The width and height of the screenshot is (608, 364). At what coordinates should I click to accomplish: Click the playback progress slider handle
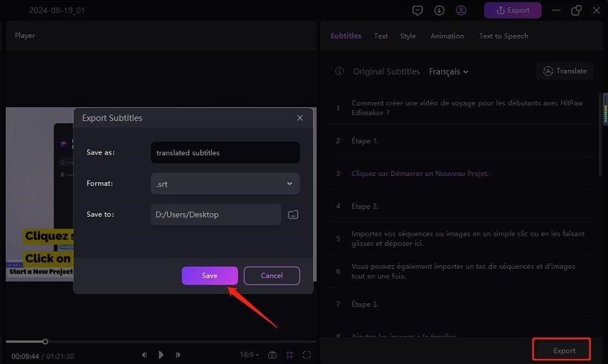pyautogui.click(x=45, y=342)
